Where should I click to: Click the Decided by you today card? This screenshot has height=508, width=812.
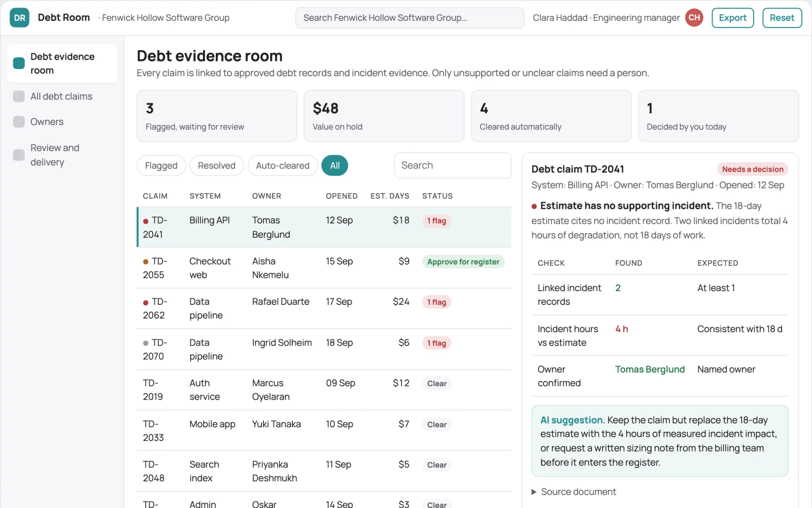pyautogui.click(x=719, y=116)
